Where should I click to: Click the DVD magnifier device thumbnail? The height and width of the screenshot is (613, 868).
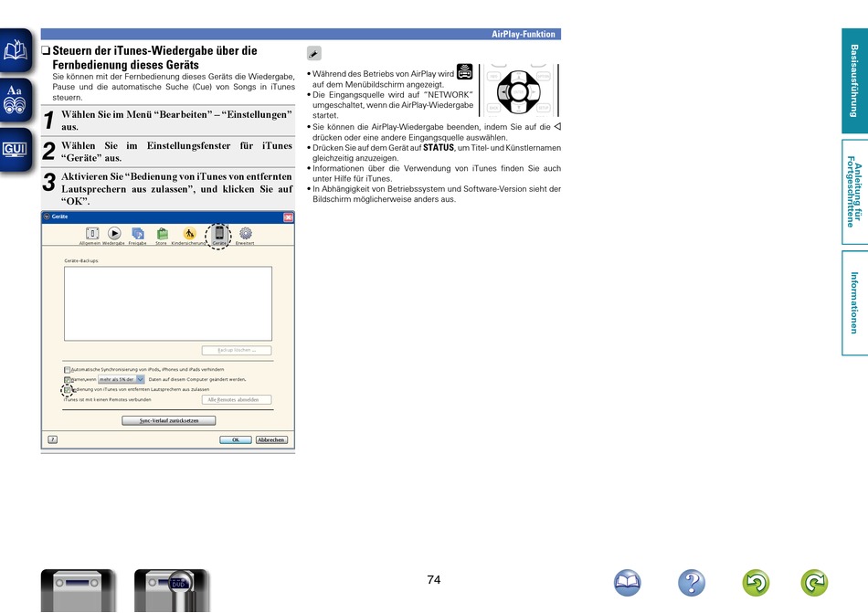pyautogui.click(x=172, y=590)
